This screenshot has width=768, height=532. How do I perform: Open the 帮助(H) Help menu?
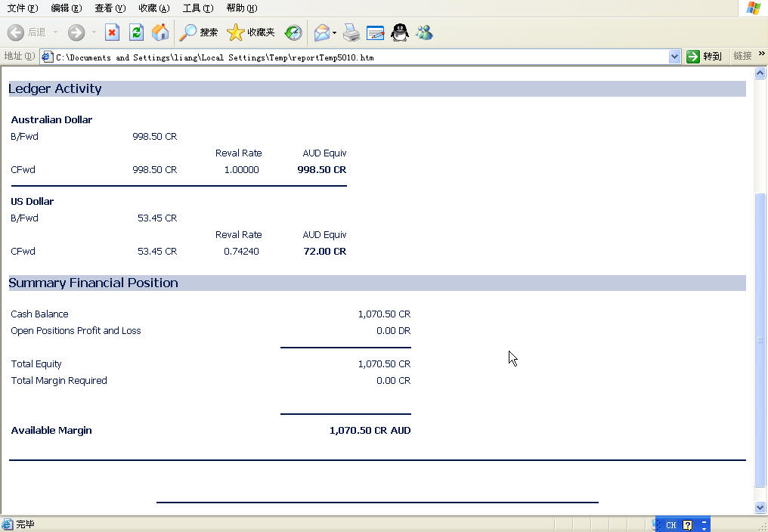pyautogui.click(x=241, y=8)
